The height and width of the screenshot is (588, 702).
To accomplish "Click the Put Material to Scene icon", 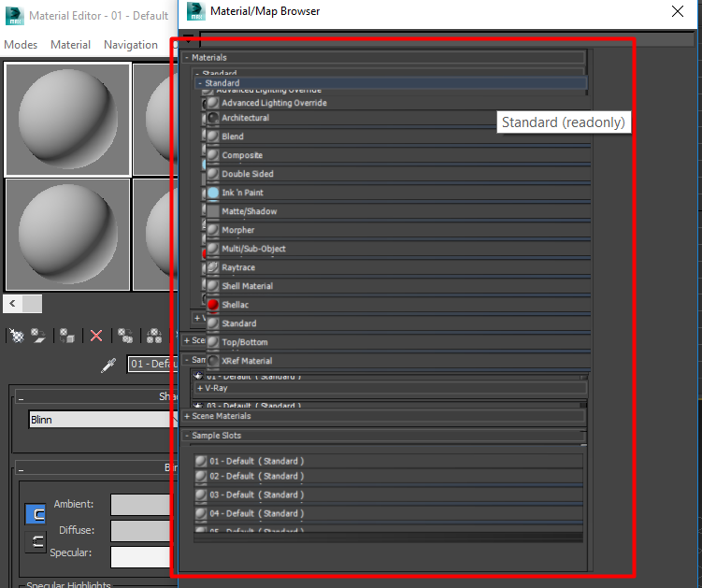I will (x=39, y=336).
